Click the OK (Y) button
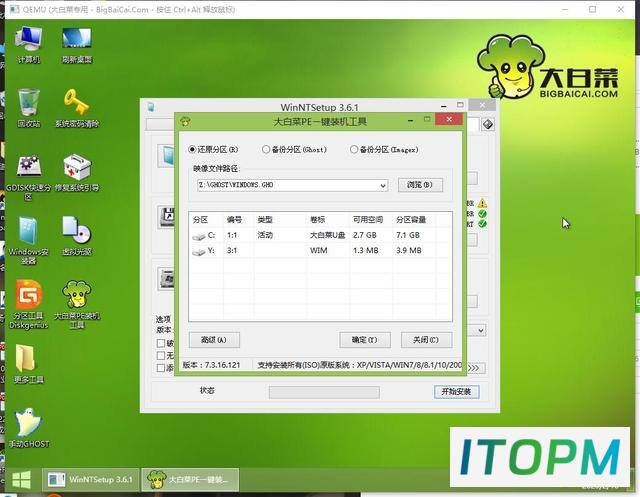640x497 pixels. pos(364,340)
